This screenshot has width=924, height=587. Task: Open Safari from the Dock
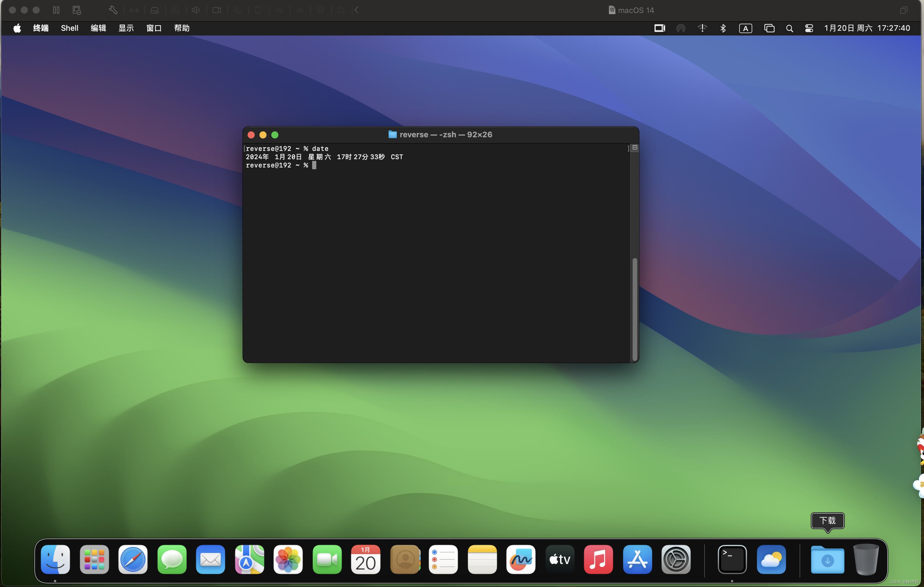[x=133, y=559]
